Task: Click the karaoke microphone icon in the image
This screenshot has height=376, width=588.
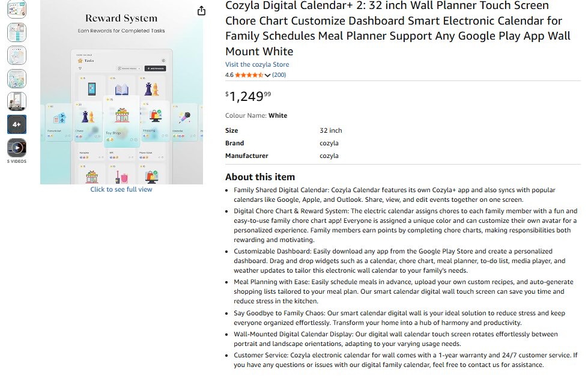Action: (x=186, y=117)
